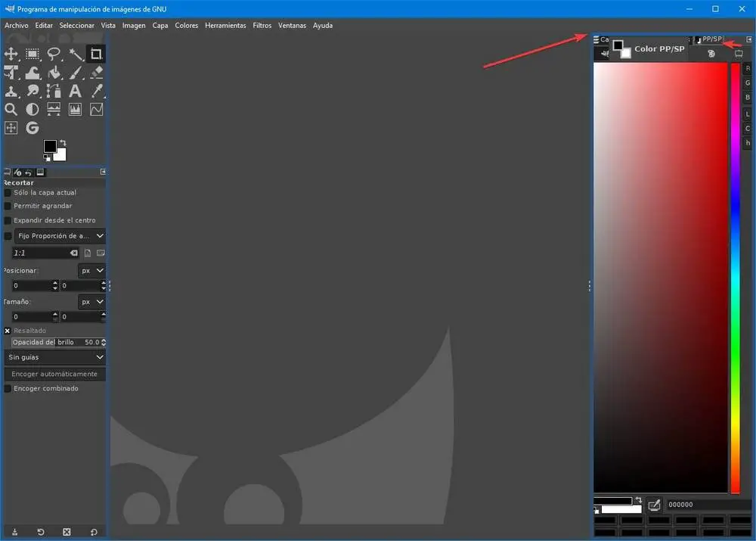Enable 'Permitir agrandar' checkbox
The width and height of the screenshot is (756, 541).
click(x=8, y=206)
